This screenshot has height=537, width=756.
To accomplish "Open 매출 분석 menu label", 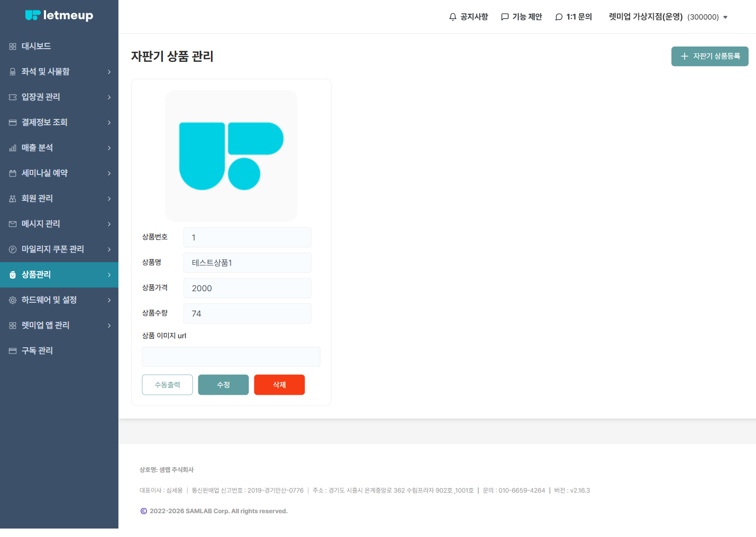I will [37, 148].
